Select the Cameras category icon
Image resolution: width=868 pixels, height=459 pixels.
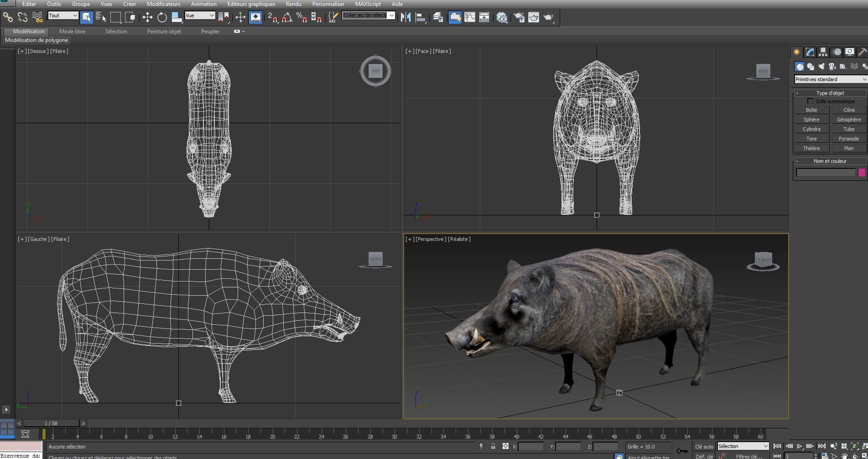point(832,67)
